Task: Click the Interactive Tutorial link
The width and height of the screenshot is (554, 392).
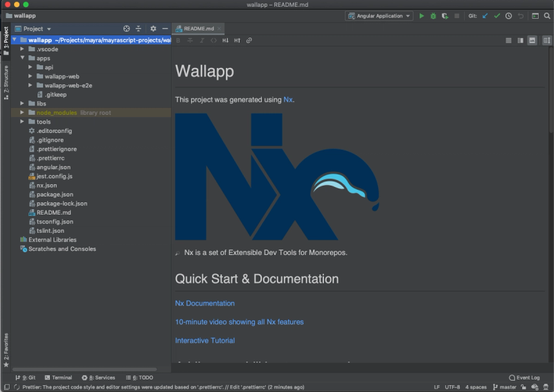Action: tap(204, 341)
